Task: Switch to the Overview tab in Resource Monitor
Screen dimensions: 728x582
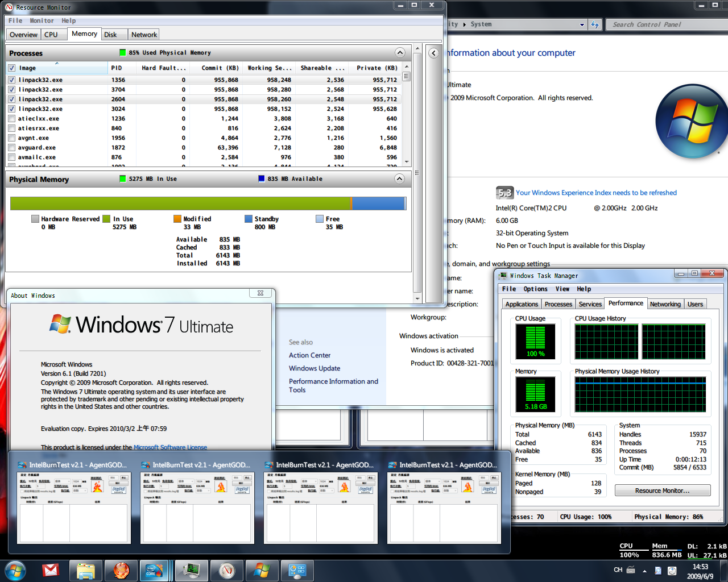Action: [x=23, y=35]
